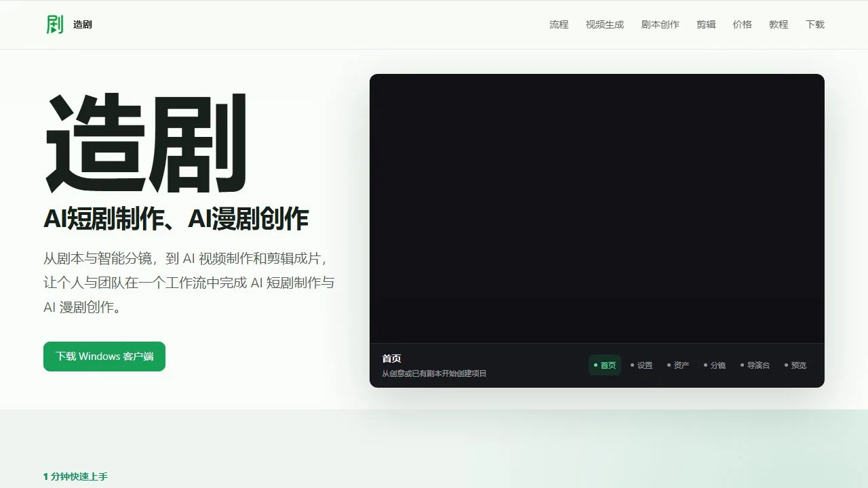This screenshot has height=488, width=868.
Task: Switch to the 导演台 tab
Action: point(755,365)
